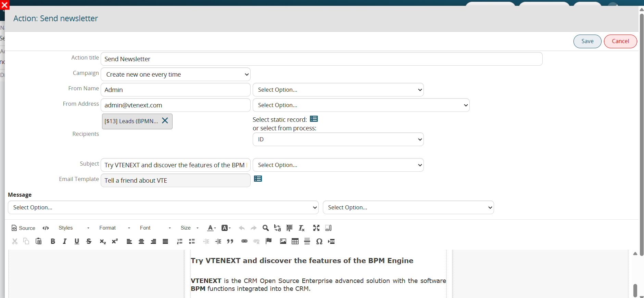Image resolution: width=644 pixels, height=298 pixels.
Task: Apply subscript formatting
Action: pos(103,241)
